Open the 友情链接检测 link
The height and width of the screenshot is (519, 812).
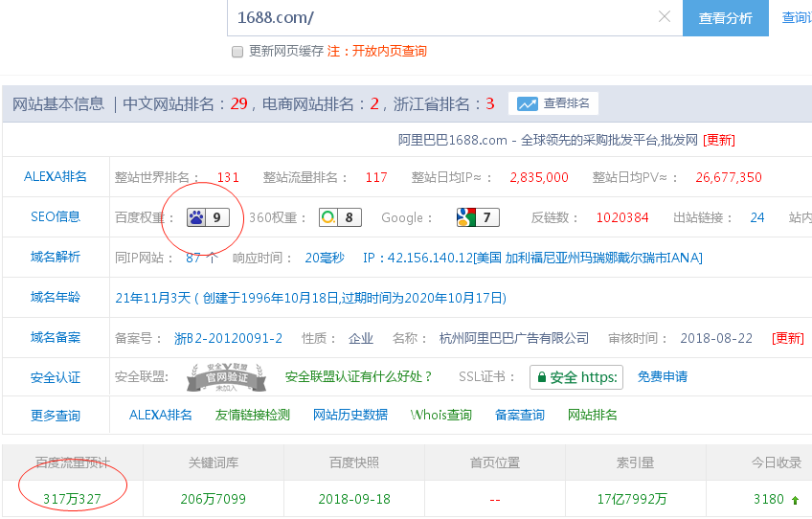(252, 415)
